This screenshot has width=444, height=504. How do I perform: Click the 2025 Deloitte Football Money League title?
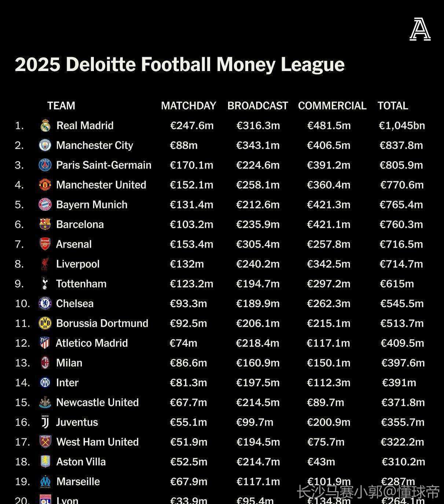(x=180, y=64)
